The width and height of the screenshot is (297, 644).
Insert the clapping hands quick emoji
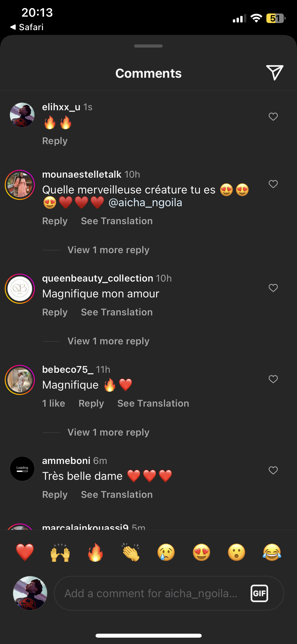pos(131,552)
